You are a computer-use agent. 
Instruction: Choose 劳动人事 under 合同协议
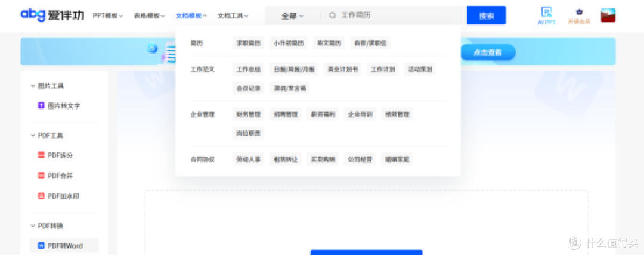(249, 159)
